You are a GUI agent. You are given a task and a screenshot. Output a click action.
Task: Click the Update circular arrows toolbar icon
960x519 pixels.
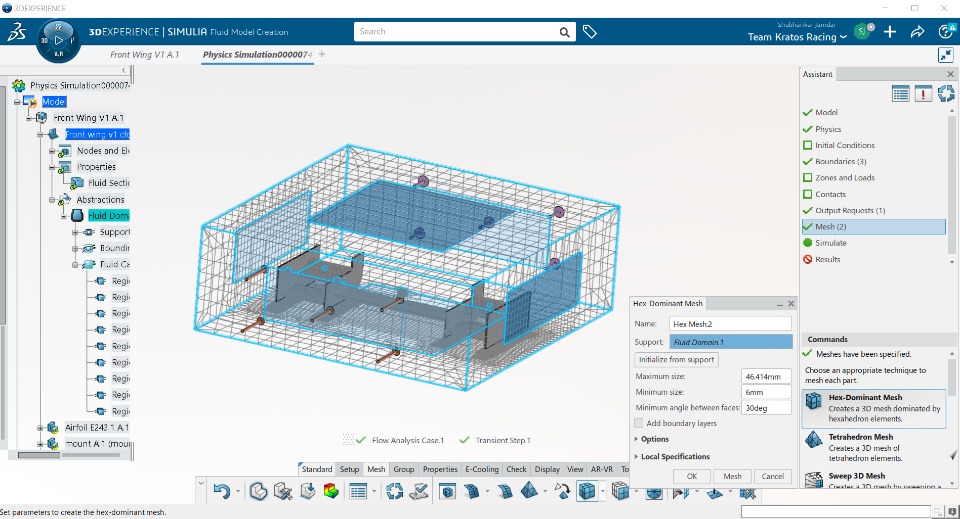point(395,491)
